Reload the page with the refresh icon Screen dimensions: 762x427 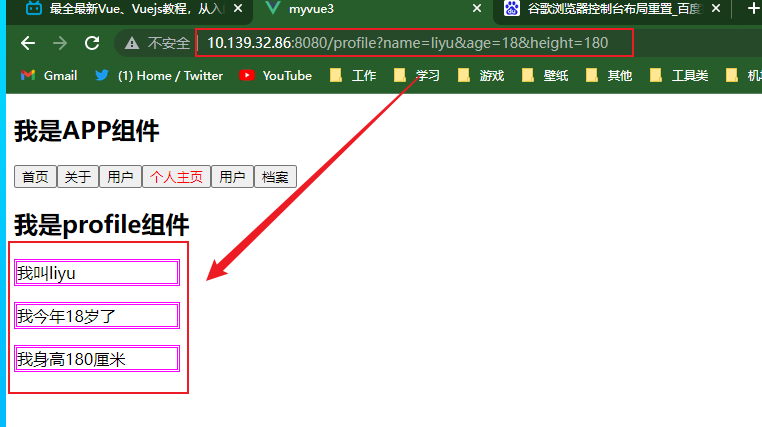click(92, 43)
